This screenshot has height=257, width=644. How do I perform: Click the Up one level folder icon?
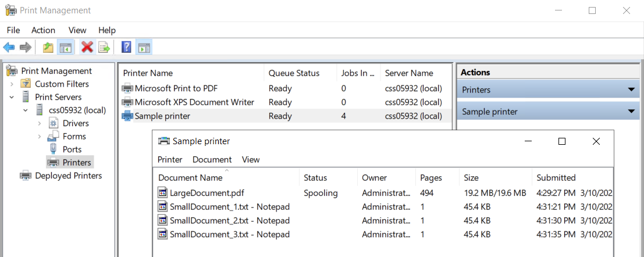(x=48, y=48)
